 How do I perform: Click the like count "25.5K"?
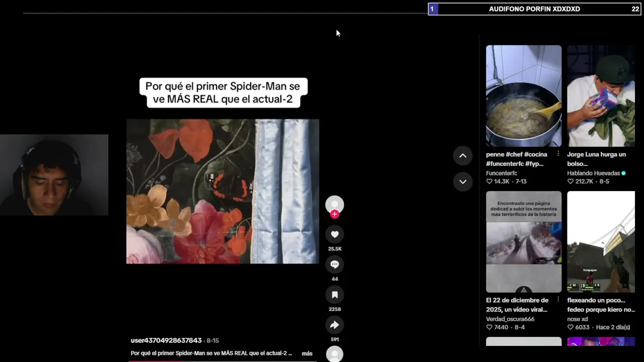point(335,249)
